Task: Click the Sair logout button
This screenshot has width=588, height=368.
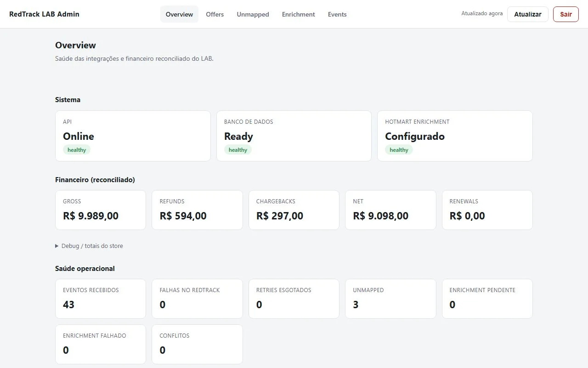Action: (566, 14)
